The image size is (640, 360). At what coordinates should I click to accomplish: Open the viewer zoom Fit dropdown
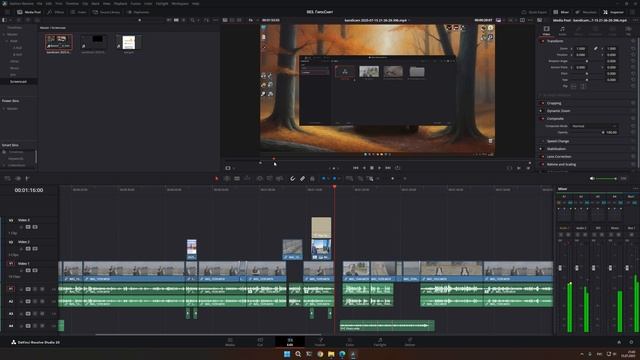[x=251, y=20]
